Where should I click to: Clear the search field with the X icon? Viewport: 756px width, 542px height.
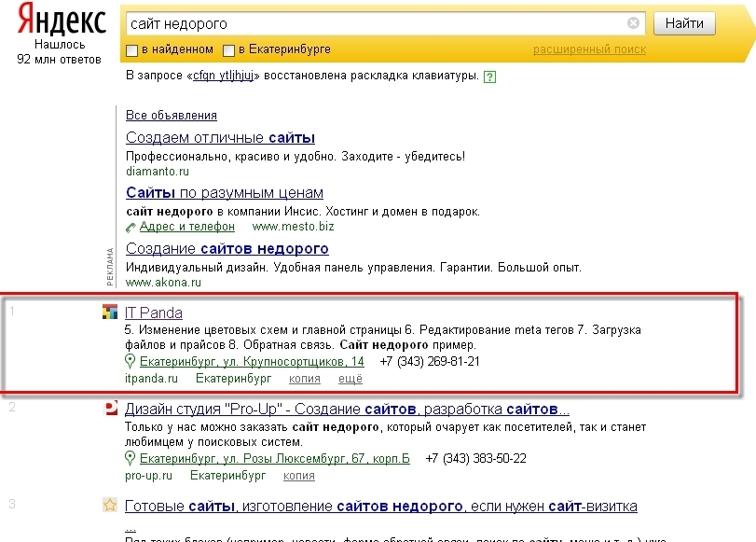coord(633,22)
